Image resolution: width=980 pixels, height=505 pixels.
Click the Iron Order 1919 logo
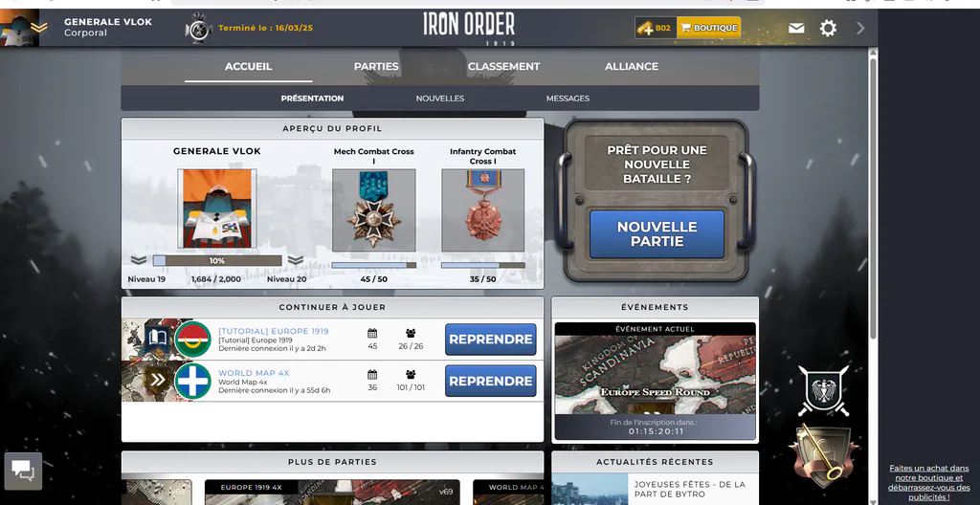coord(469,28)
